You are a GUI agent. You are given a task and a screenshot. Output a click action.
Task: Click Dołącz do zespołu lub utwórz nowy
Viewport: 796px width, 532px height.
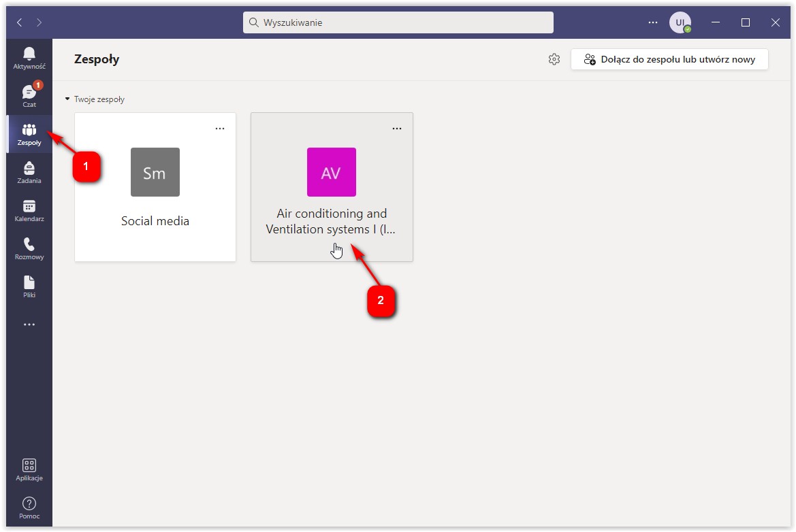click(669, 59)
